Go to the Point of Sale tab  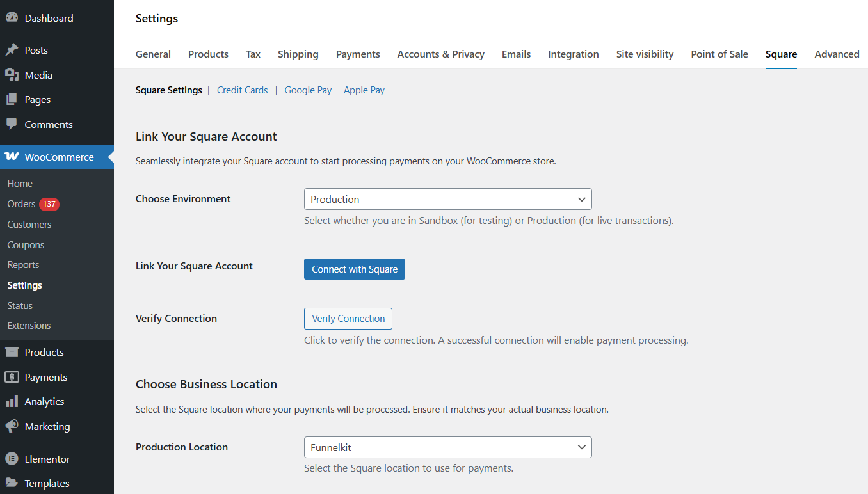719,54
